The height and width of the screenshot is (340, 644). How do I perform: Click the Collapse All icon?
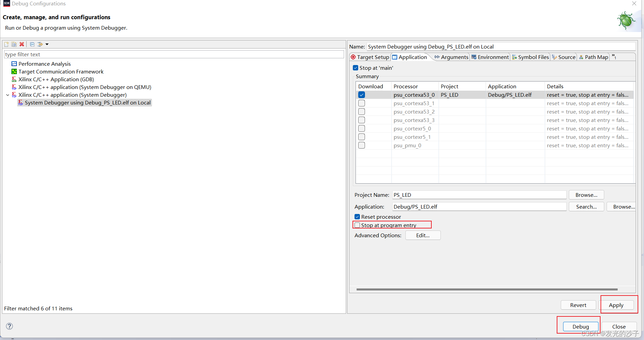[x=32, y=44]
